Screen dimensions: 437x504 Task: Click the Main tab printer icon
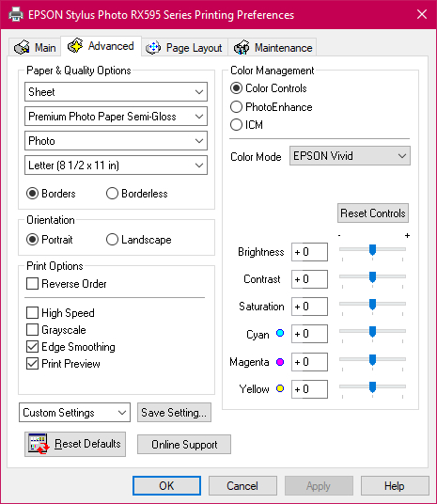22,48
